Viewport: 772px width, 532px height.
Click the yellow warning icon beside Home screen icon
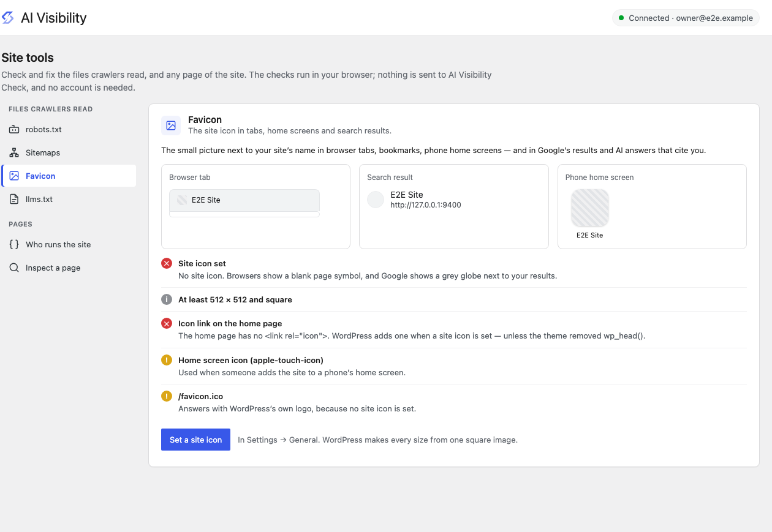[167, 360]
